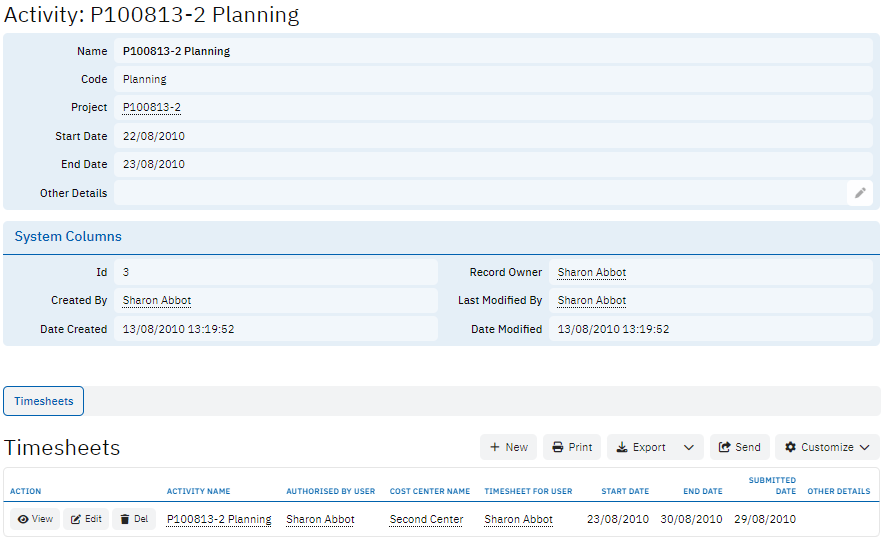
Task: Open the Export dropdown arrow
Action: click(x=689, y=447)
